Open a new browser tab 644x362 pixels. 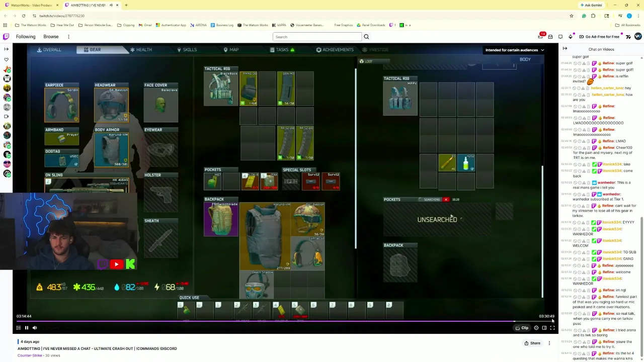[126, 5]
